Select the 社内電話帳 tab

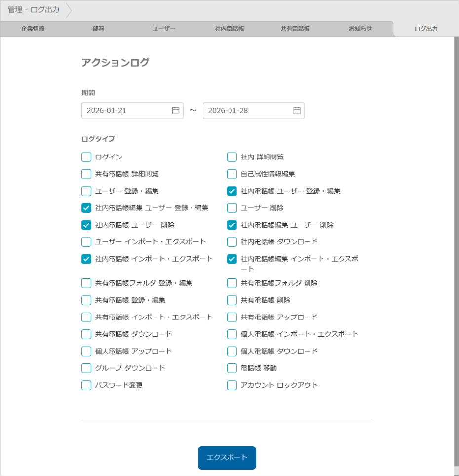229,29
